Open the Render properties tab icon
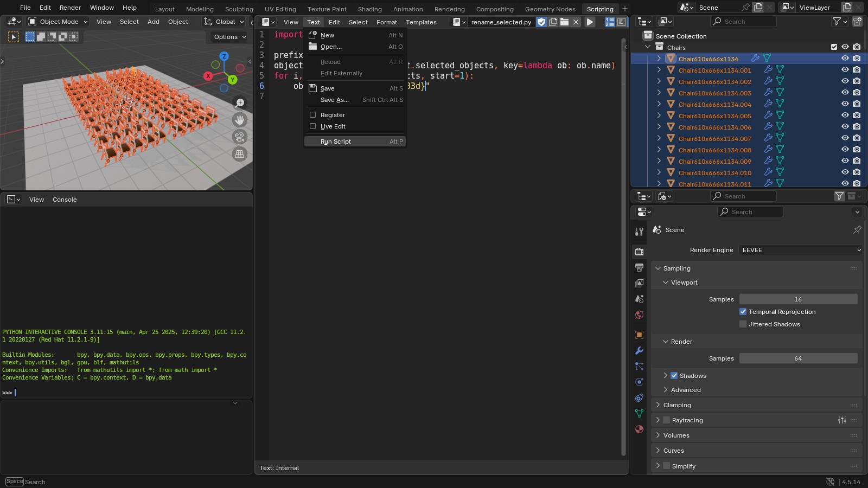The height and width of the screenshot is (488, 868). [639, 251]
